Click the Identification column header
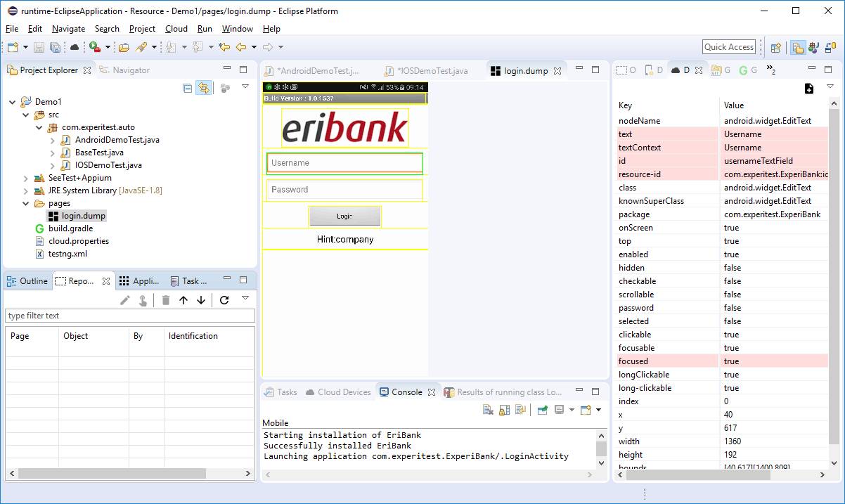 tap(209, 336)
